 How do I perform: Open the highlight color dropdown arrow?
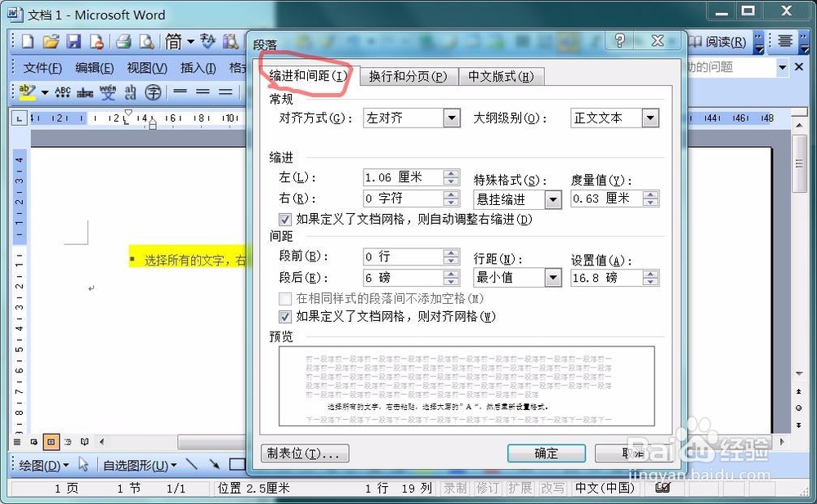click(x=45, y=93)
